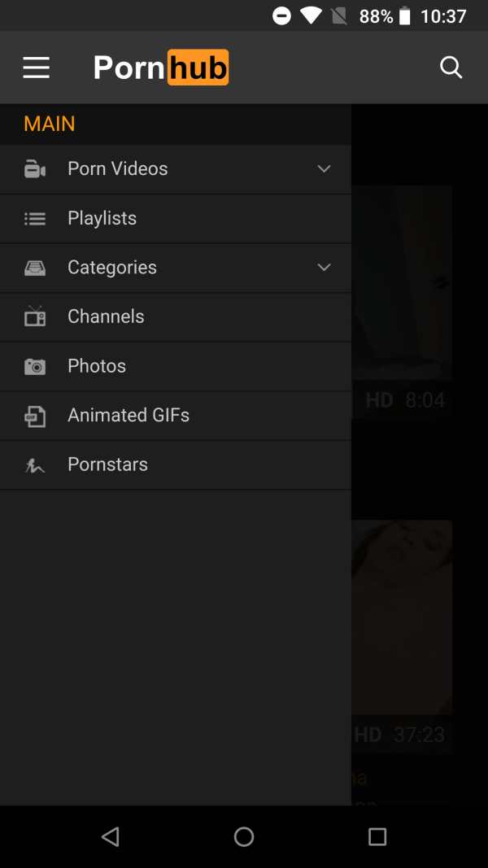Tap the silhouette icon beside Pornstars
This screenshot has height=868, width=488.
coord(35,465)
